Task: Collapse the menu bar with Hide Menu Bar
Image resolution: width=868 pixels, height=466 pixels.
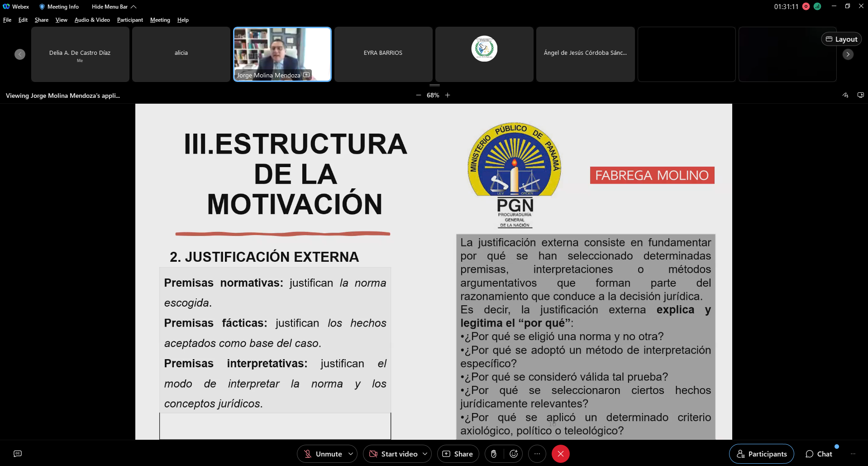Action: (x=114, y=7)
